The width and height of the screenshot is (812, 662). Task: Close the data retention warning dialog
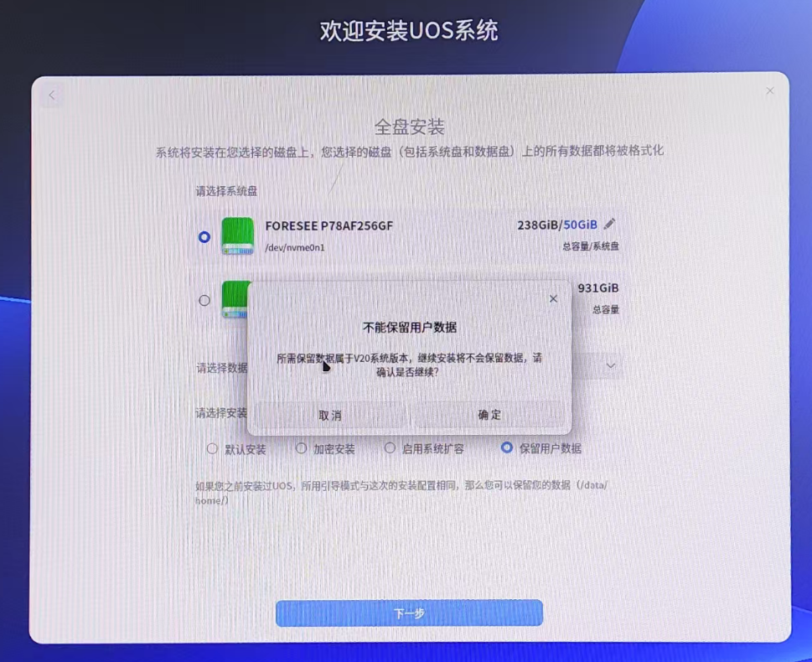coord(553,299)
